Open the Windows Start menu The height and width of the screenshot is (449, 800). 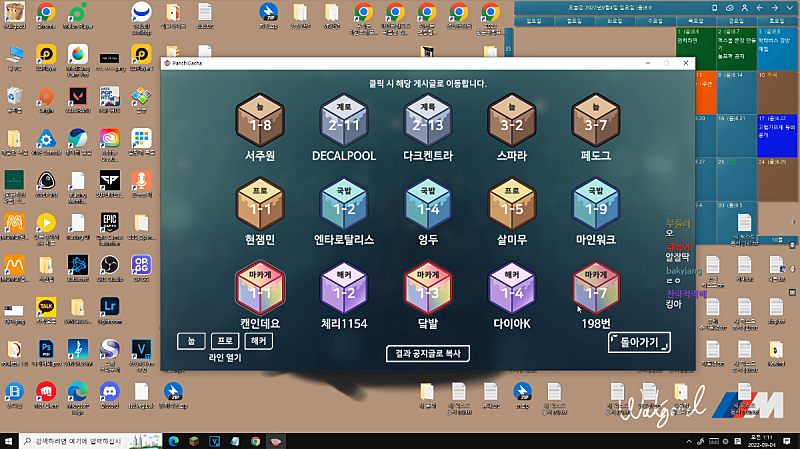tap(10, 440)
